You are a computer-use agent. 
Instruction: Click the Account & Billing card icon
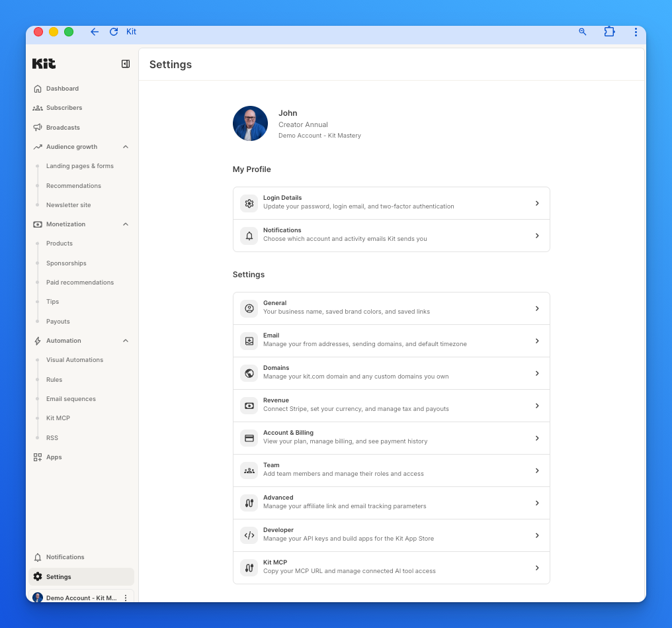[249, 438]
